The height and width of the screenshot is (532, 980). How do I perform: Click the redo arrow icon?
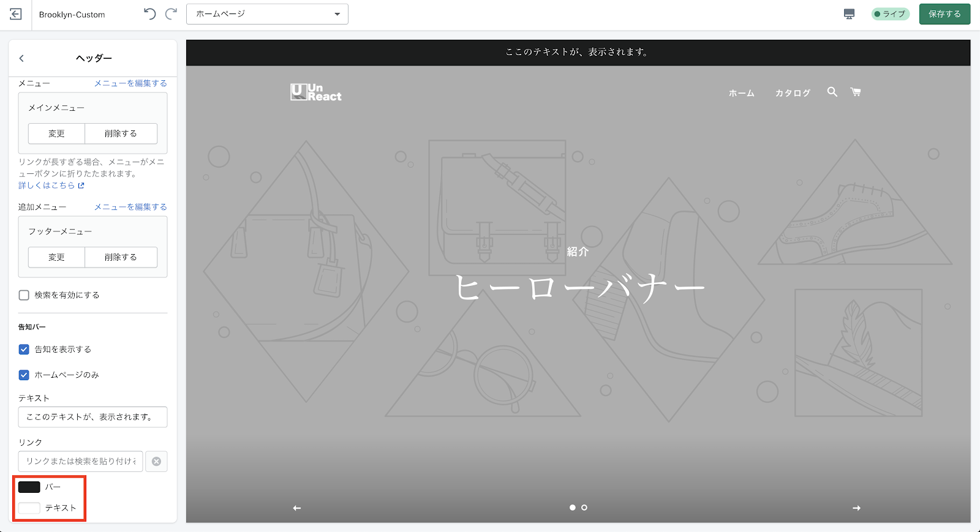tap(171, 14)
